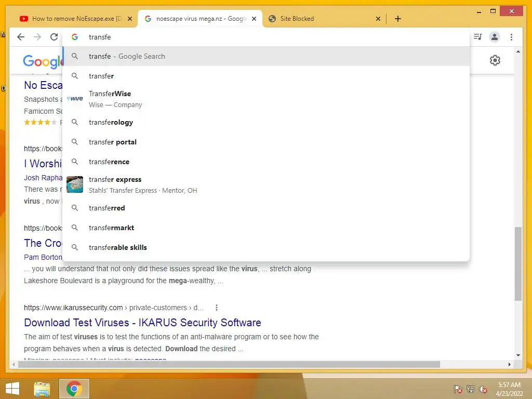
Task: Select the 'transference' suggestion
Action: [267, 162]
